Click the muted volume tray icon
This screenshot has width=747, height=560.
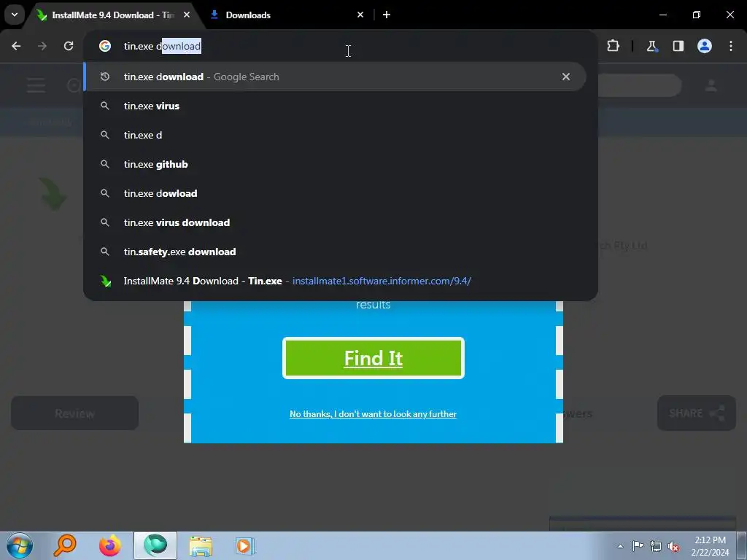(673, 546)
